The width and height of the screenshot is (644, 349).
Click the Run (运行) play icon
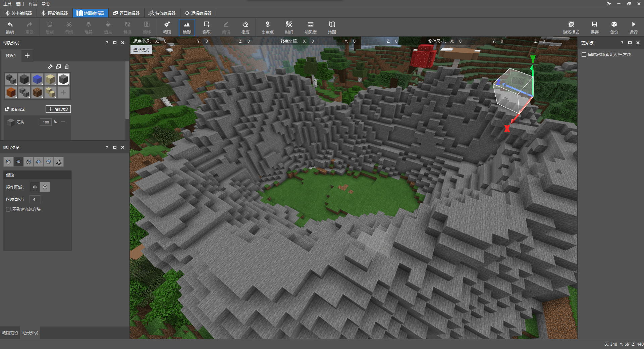point(634,27)
